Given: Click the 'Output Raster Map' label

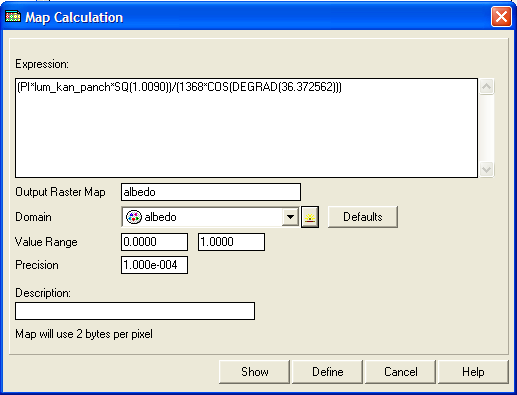Looking at the screenshot, I should coord(60,192).
